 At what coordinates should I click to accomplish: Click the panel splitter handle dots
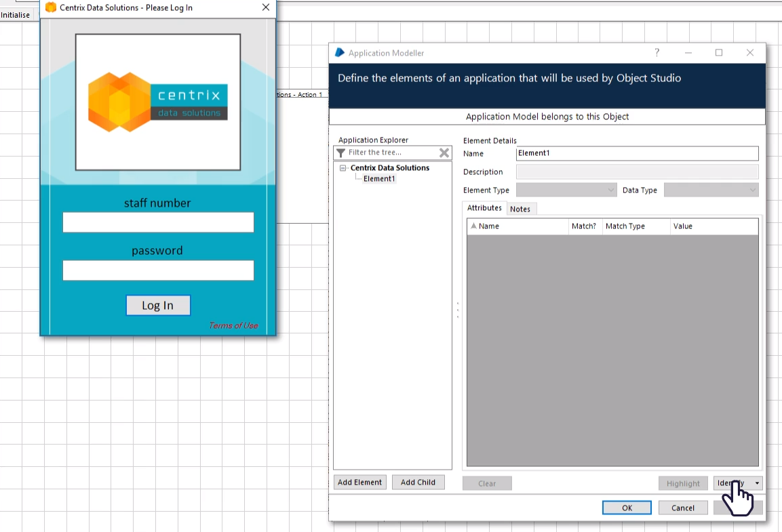coord(458,310)
